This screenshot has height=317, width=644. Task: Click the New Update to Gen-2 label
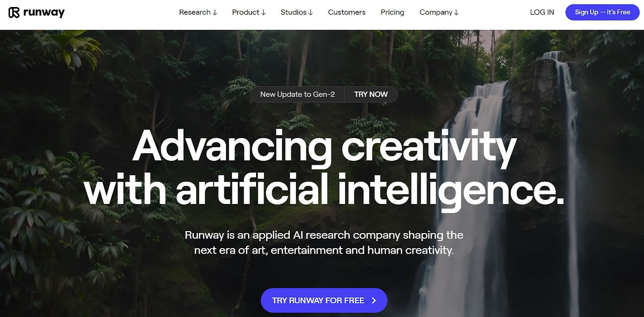pyautogui.click(x=297, y=94)
